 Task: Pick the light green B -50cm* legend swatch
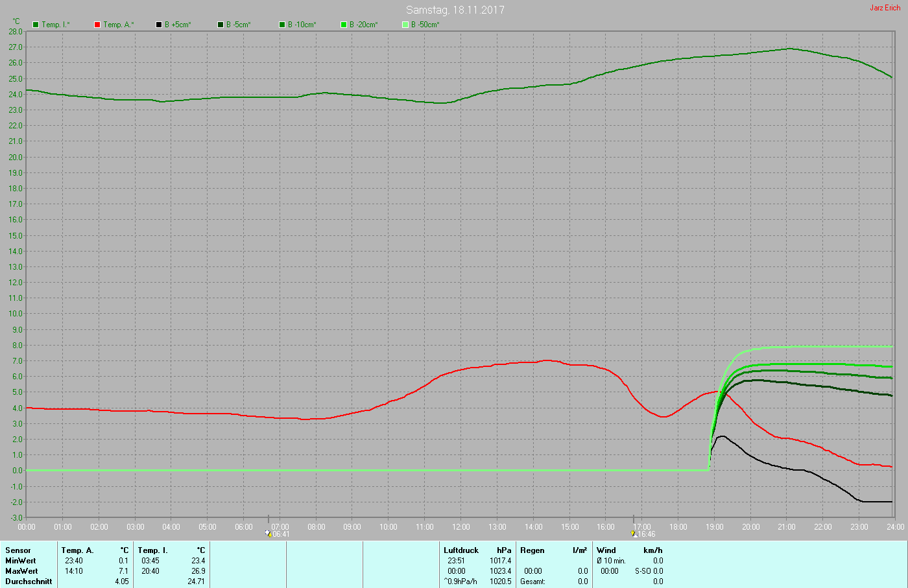click(405, 25)
